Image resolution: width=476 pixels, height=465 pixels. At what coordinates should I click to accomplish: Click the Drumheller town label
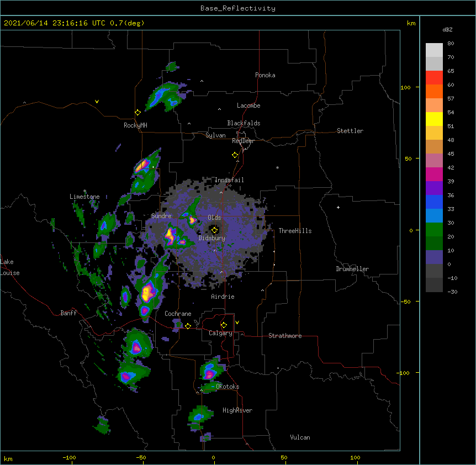click(352, 269)
